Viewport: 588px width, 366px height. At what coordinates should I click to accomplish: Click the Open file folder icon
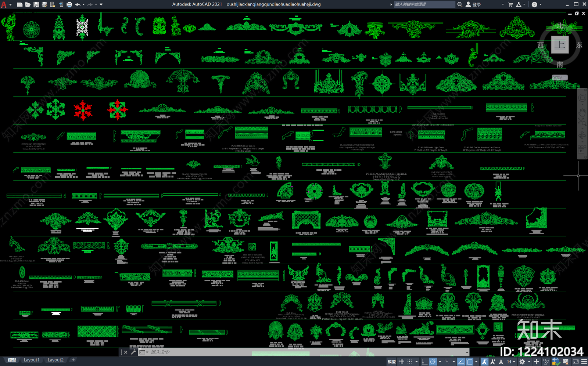[28, 4]
